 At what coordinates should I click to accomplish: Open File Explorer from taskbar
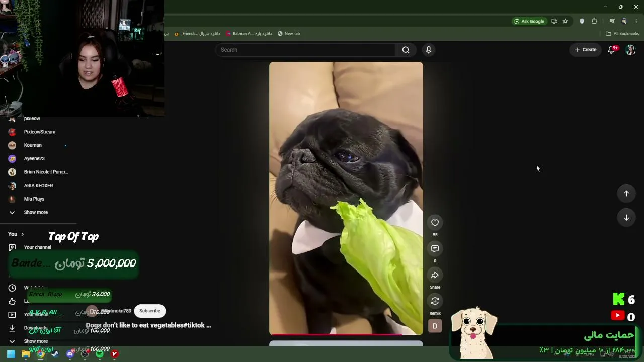pos(26,354)
